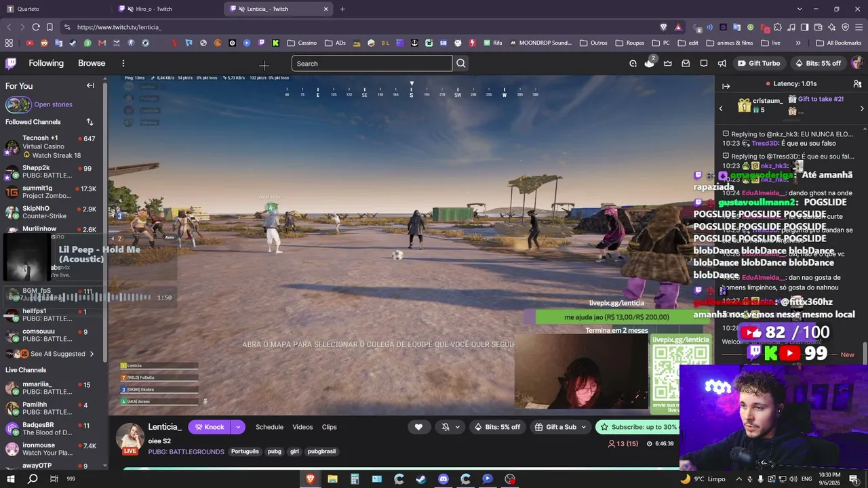Open the channel Videos tab
Screen dimensions: 868x488
[x=302, y=427]
